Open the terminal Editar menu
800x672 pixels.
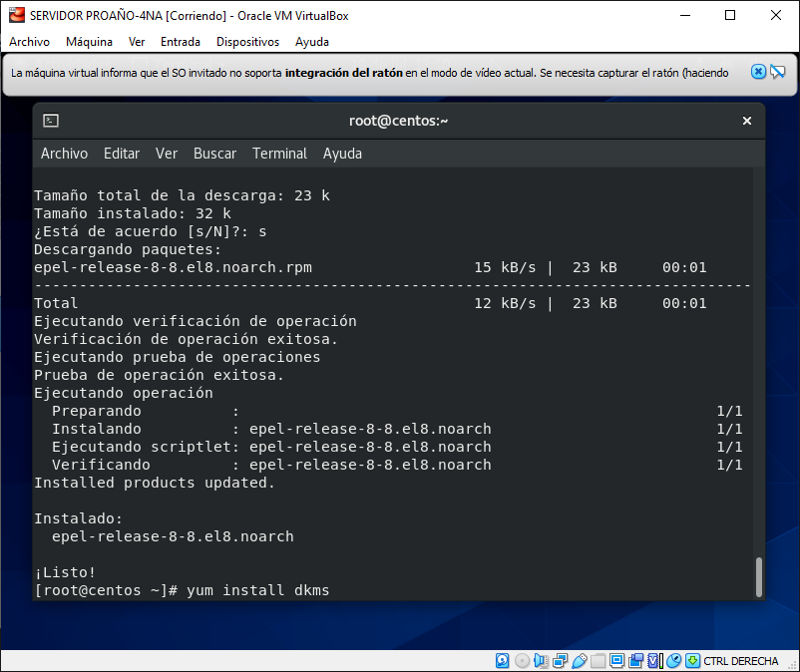click(122, 154)
